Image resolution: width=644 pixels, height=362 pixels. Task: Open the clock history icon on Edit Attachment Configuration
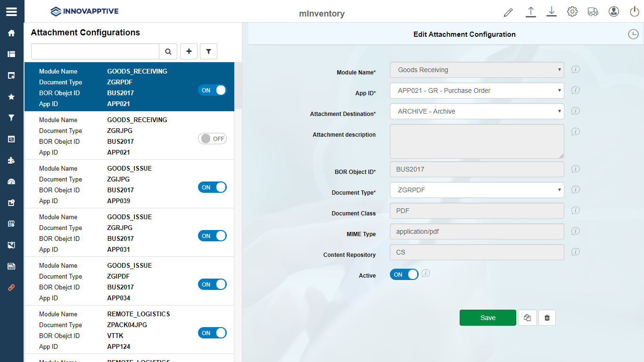pos(633,34)
